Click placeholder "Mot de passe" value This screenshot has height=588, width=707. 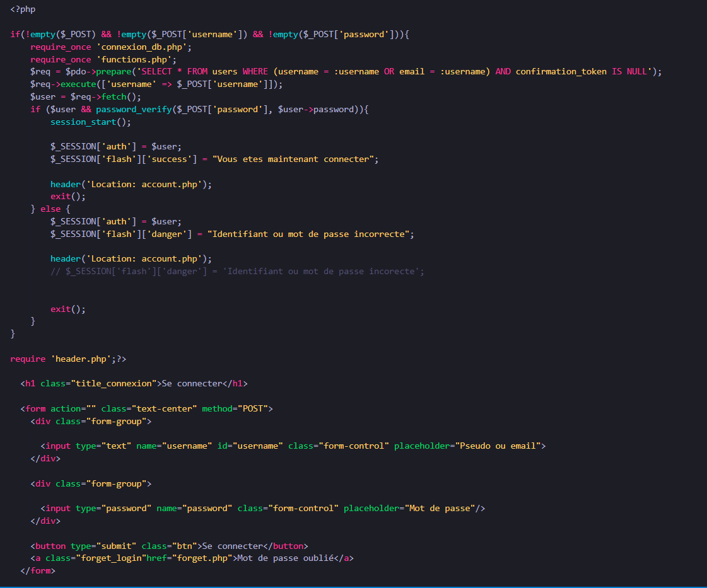[440, 508]
